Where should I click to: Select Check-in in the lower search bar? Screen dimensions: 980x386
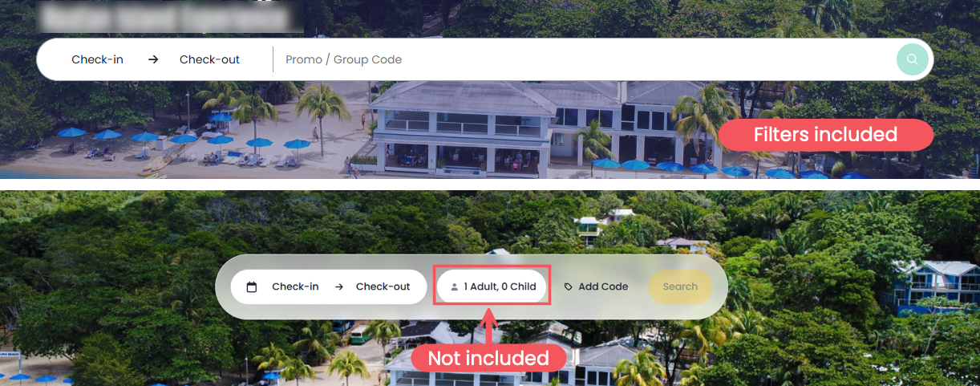pos(295,286)
